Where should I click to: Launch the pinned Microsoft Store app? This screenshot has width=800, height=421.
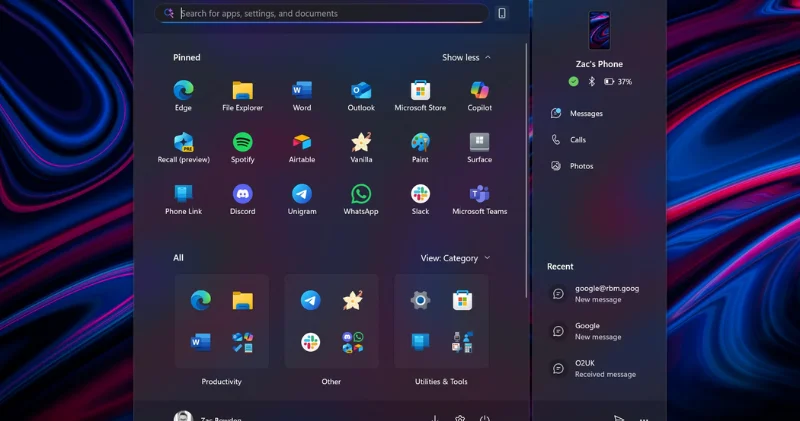tap(420, 96)
